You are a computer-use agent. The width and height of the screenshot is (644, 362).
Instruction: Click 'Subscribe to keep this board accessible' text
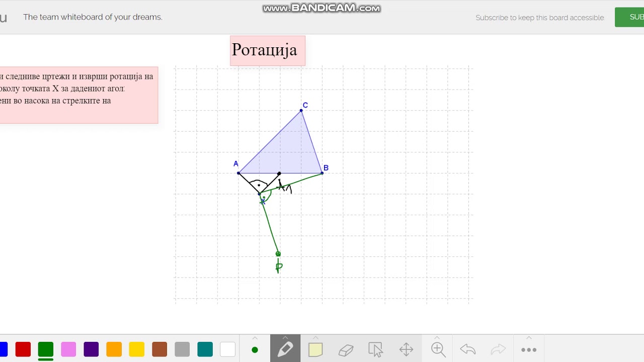point(540,18)
